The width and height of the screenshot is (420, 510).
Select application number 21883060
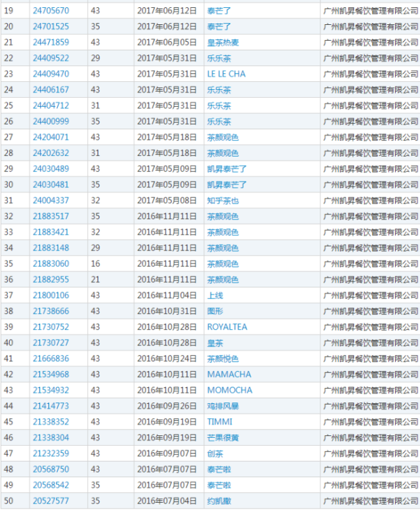click(51, 264)
